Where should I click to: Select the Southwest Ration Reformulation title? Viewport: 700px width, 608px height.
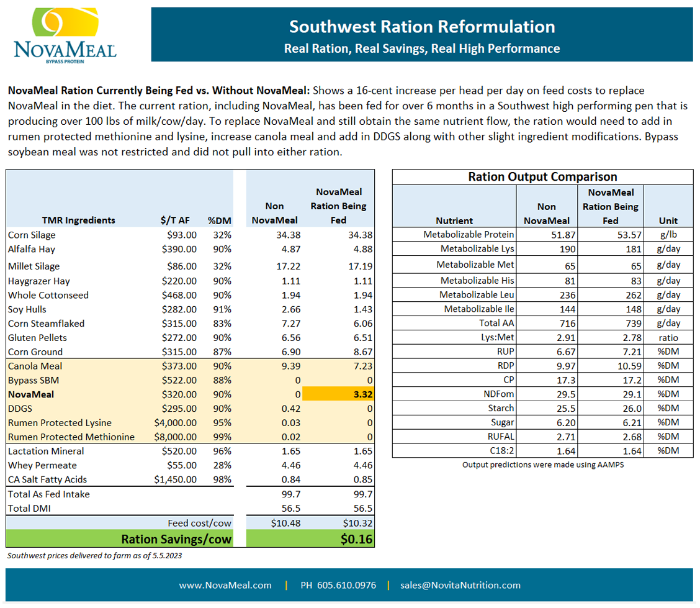(422, 27)
